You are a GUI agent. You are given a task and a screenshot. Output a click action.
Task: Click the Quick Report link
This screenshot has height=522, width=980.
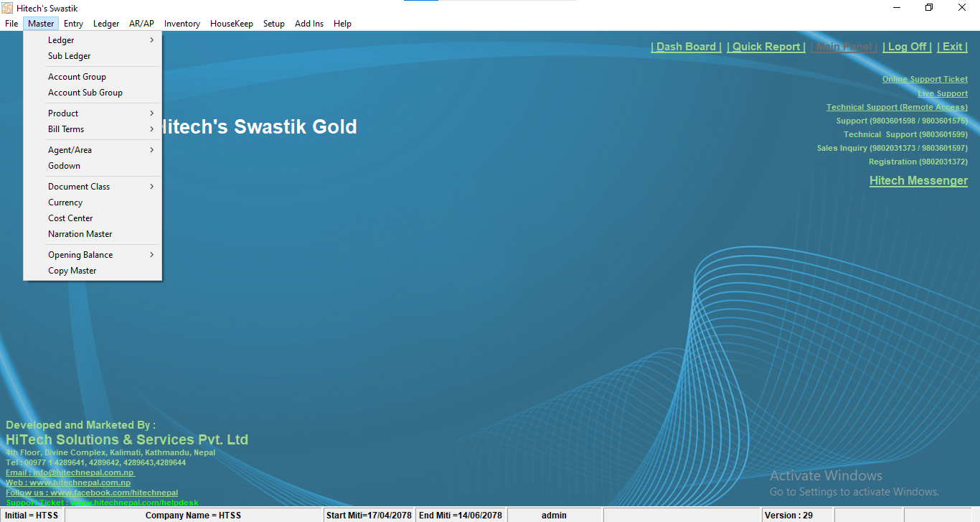click(765, 47)
